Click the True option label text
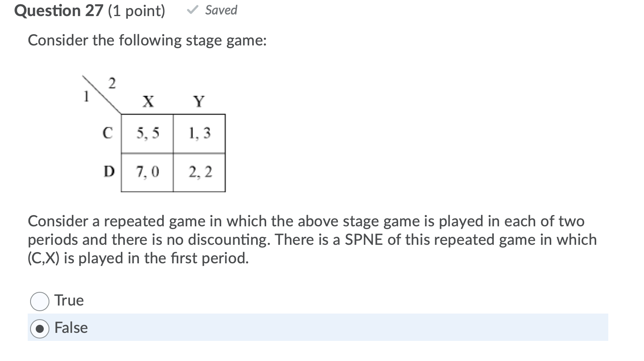This screenshot has height=361, width=644. point(68,300)
